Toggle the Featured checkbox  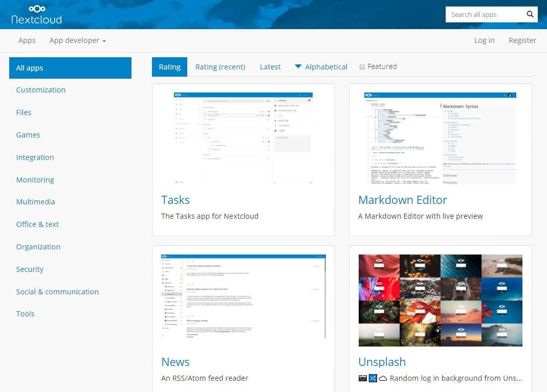click(362, 67)
